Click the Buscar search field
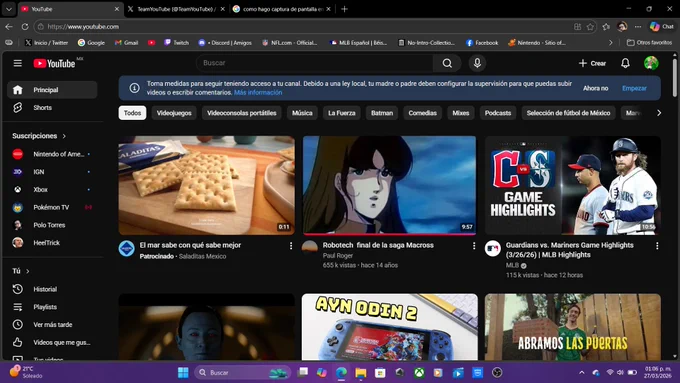Viewport: 680px width, 383px height. click(x=314, y=63)
